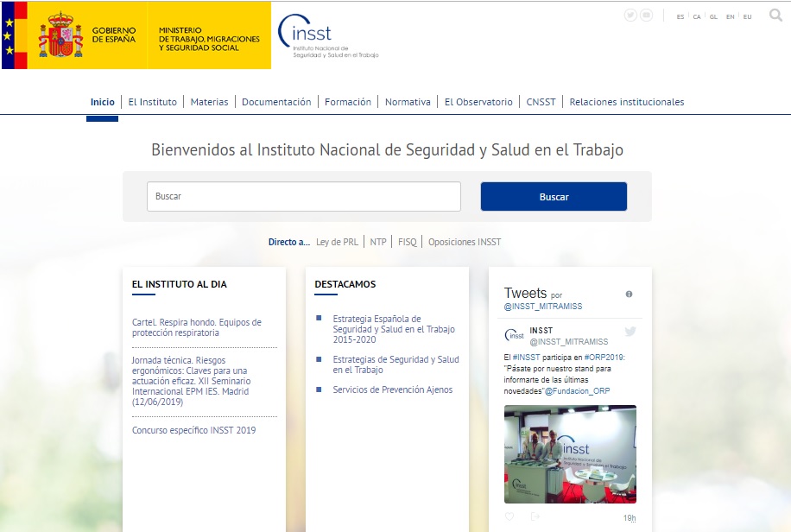The width and height of the screenshot is (791, 532).
Task: Open the Ley de PRL quick link
Action: pyautogui.click(x=337, y=242)
